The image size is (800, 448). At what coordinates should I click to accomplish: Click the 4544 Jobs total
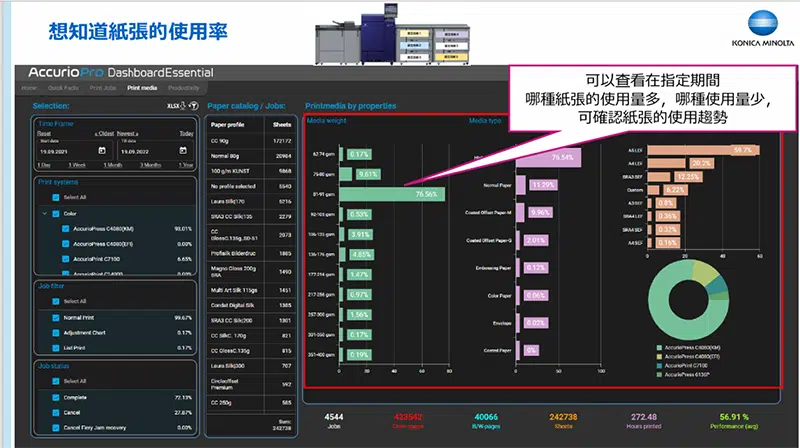click(334, 421)
